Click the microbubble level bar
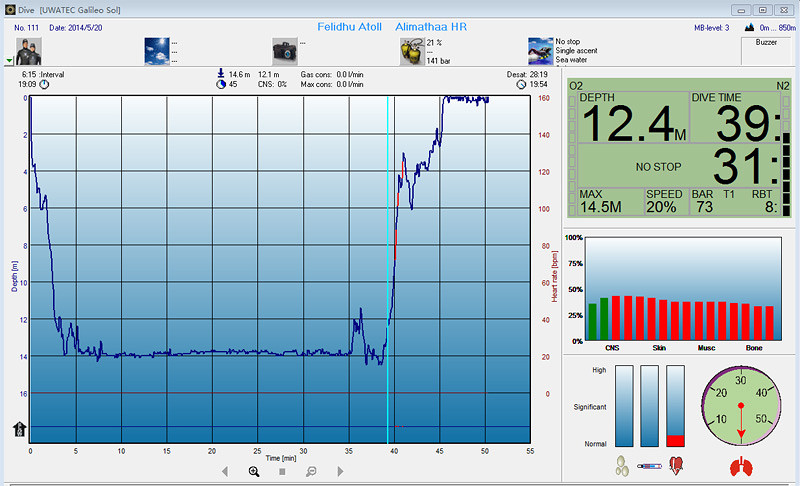The height and width of the screenshot is (486, 800). tap(624, 406)
